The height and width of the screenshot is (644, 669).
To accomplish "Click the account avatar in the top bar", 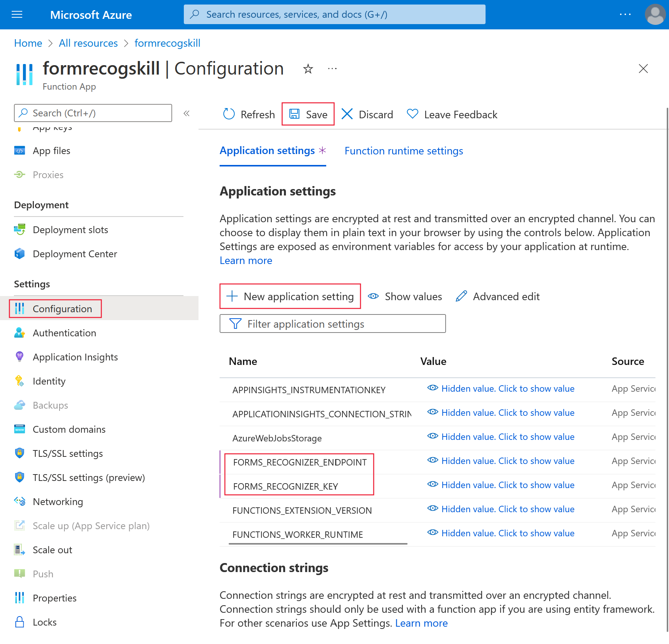I will pos(655,14).
